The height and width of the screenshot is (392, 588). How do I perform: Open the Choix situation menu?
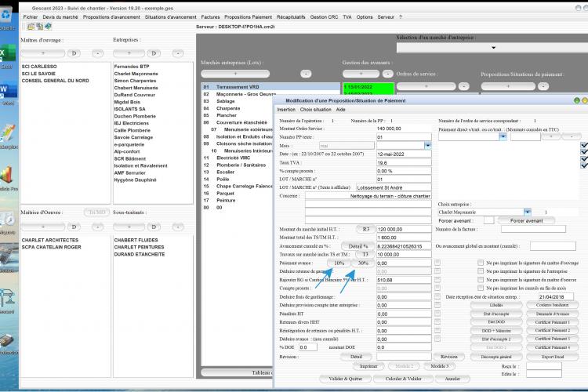[315, 110]
